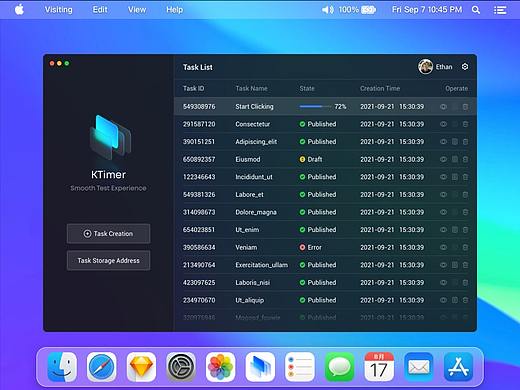The width and height of the screenshot is (520, 390).
Task: Open the Visiting menu
Action: (x=59, y=10)
